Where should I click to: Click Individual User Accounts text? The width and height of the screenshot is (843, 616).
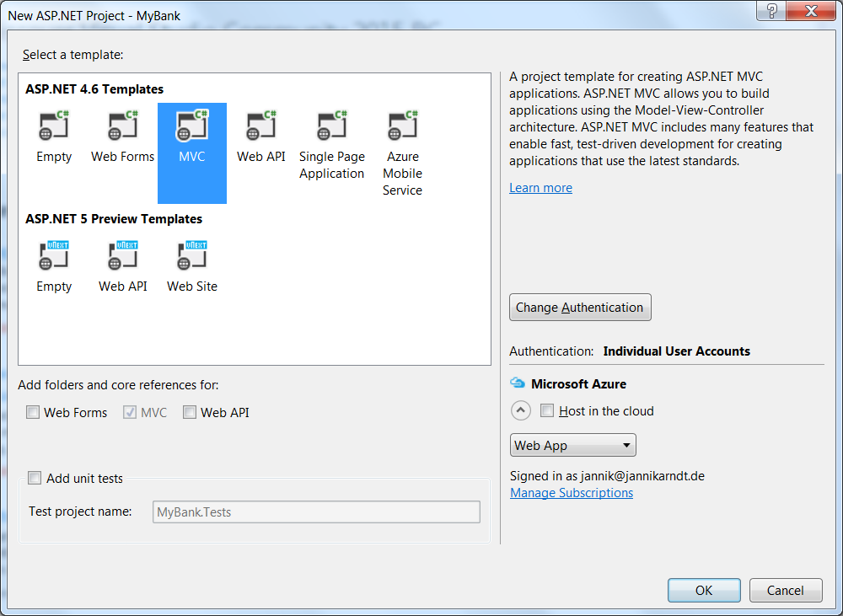pyautogui.click(x=676, y=351)
